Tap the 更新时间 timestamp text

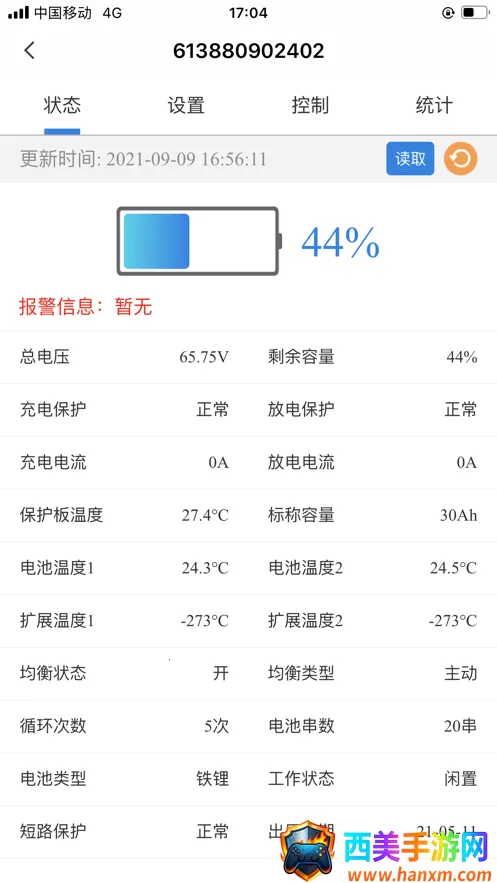pos(144,159)
